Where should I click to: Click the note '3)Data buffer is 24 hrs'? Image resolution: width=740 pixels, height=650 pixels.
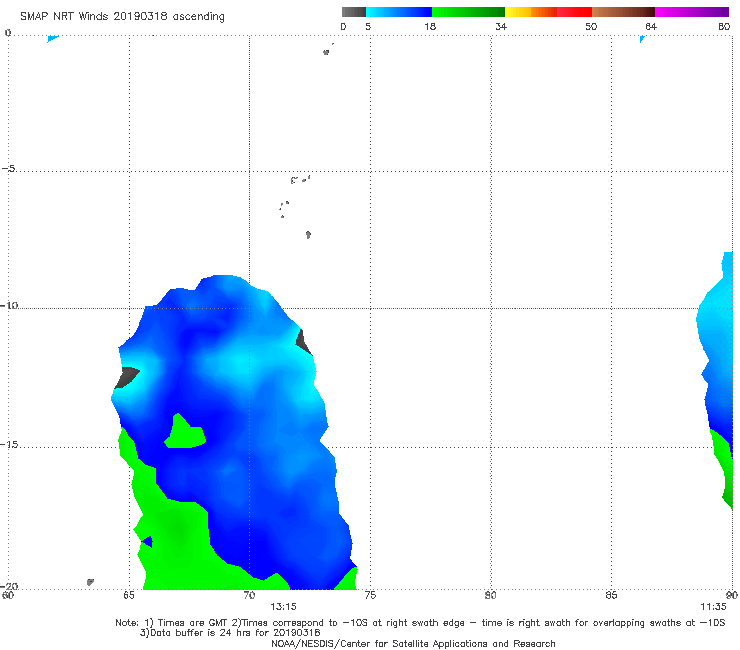230,633
